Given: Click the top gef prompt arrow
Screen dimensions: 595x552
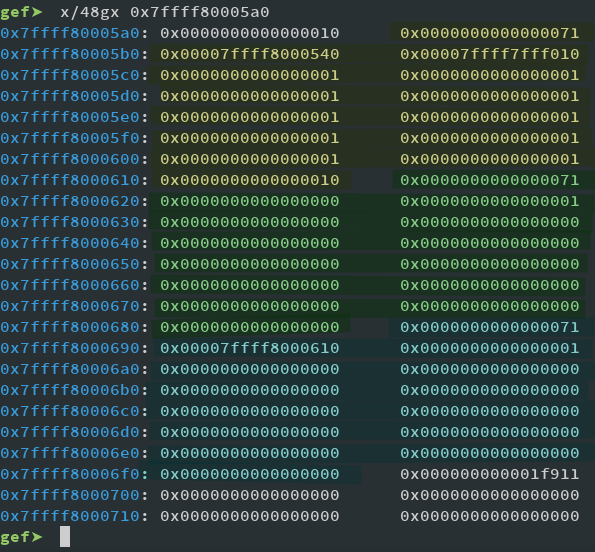Looking at the screenshot, I should pyautogui.click(x=37, y=12).
